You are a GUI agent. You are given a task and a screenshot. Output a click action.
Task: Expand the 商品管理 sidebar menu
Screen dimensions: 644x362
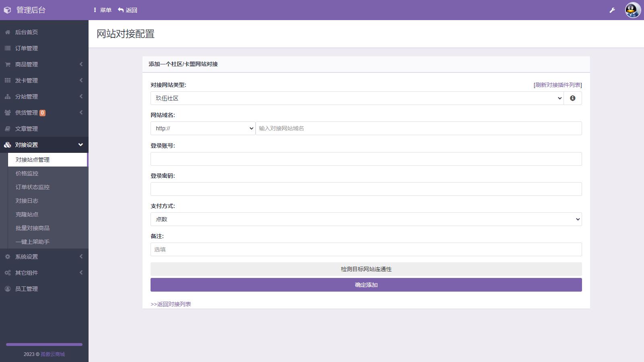pos(44,64)
